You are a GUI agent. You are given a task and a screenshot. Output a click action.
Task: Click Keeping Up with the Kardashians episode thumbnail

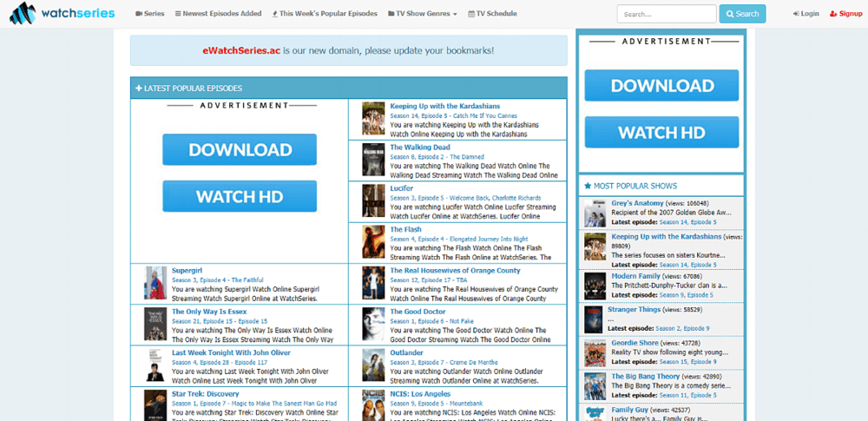tap(373, 118)
